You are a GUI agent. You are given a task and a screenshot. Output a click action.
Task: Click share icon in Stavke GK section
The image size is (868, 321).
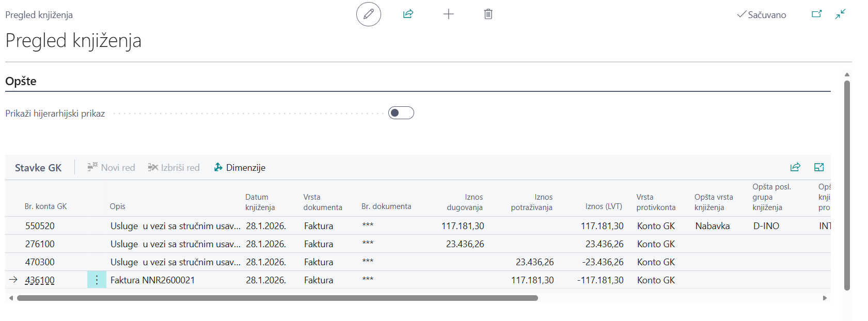coord(795,167)
